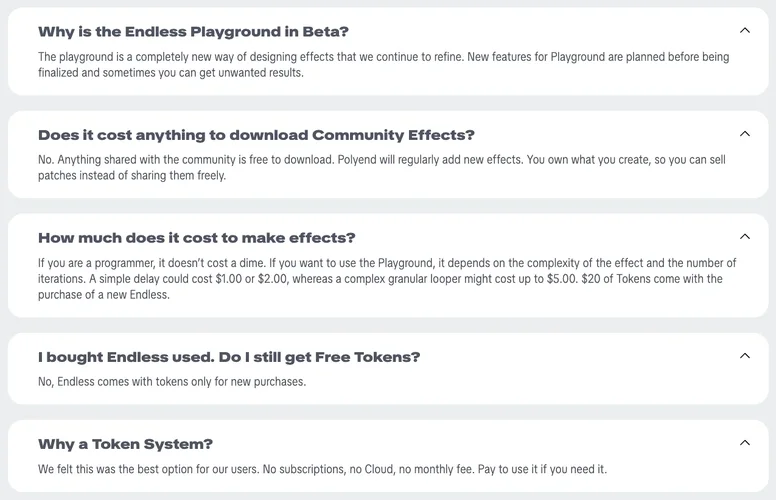Collapse the Endless Playground Beta question chevron

[x=745, y=31]
